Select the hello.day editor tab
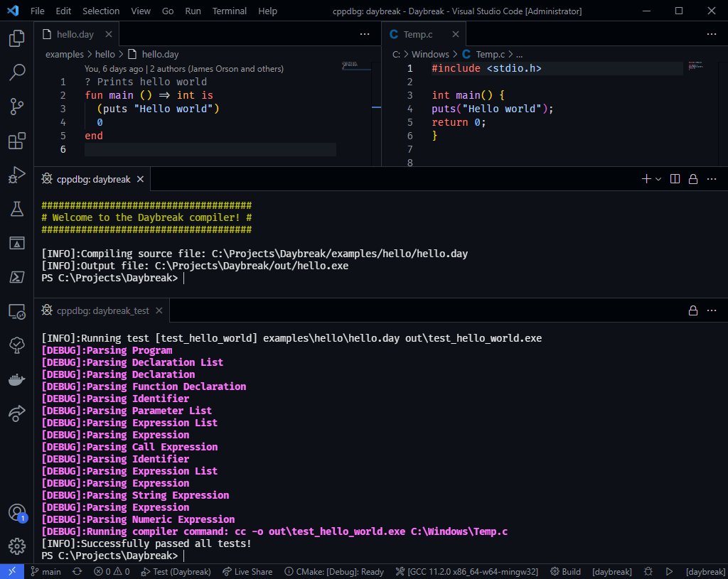The height and width of the screenshot is (579, 728). [x=77, y=34]
